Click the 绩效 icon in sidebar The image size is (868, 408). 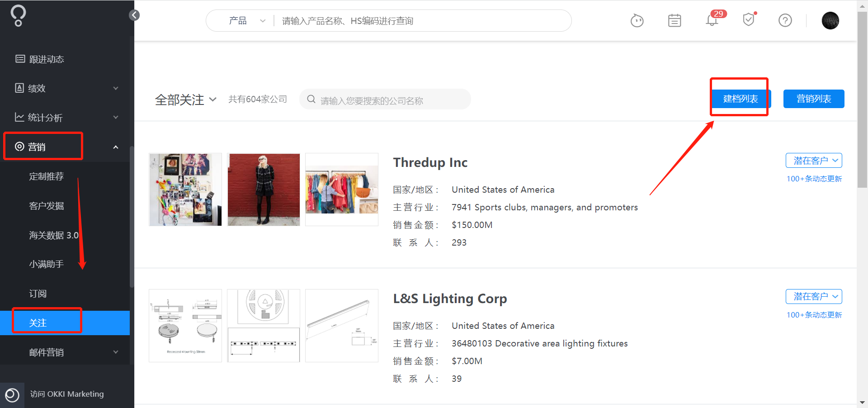19,88
